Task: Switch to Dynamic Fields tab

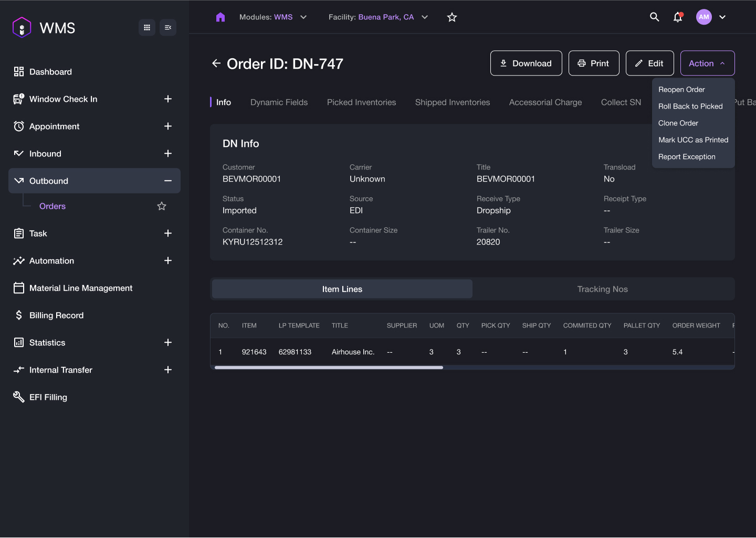Action: [x=279, y=102]
